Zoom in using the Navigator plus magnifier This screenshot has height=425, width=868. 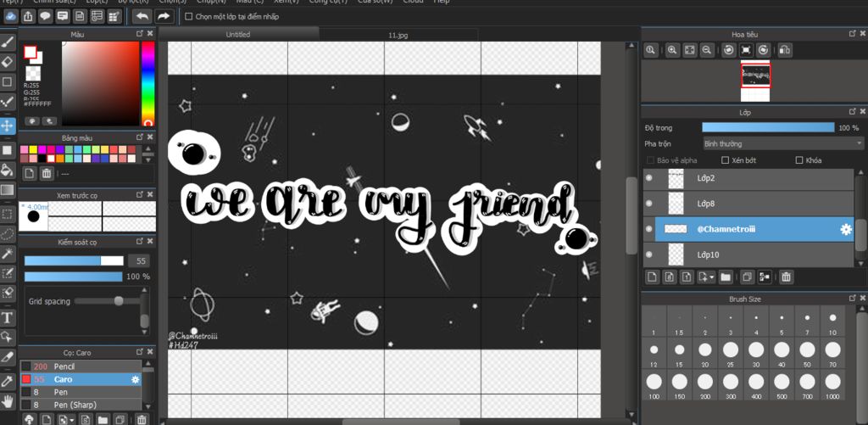pos(672,50)
